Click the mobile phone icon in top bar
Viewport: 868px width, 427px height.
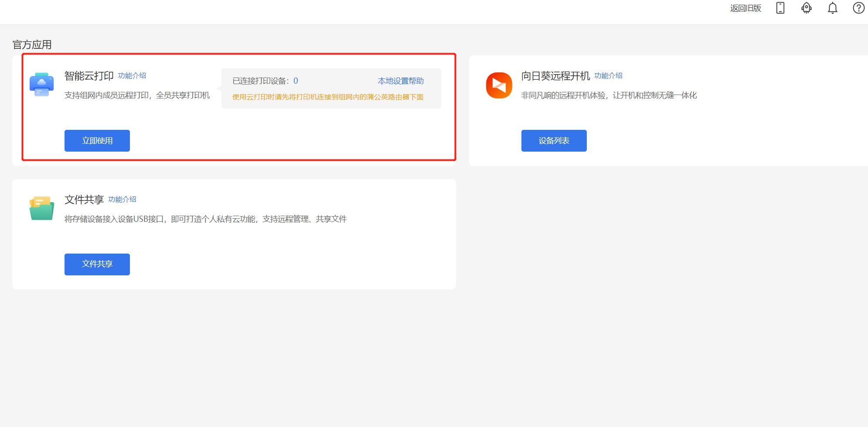(780, 8)
